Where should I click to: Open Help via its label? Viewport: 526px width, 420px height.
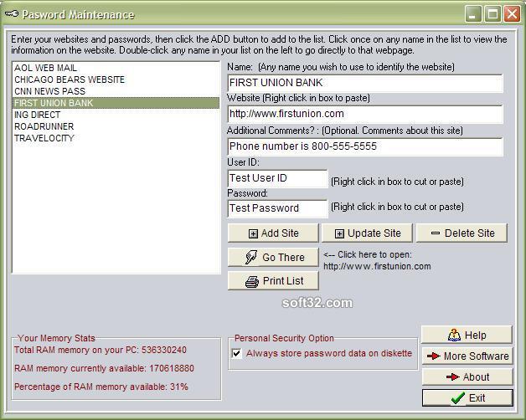476,335
